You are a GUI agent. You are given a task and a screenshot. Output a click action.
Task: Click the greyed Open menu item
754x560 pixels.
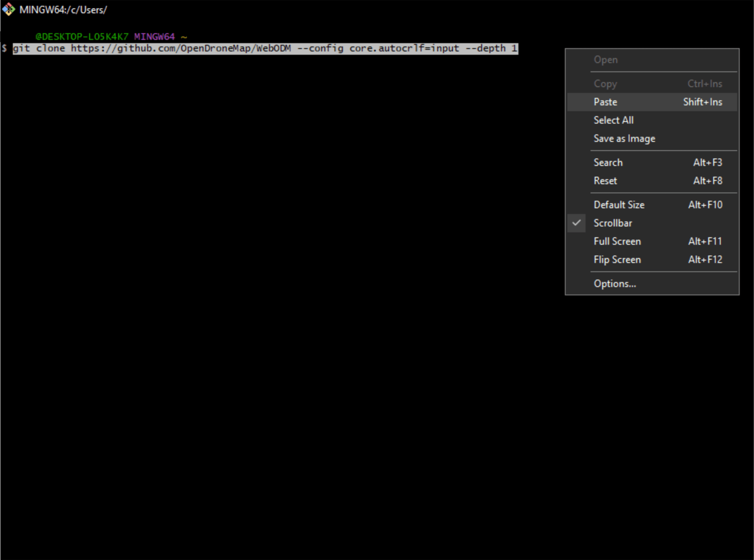(605, 60)
